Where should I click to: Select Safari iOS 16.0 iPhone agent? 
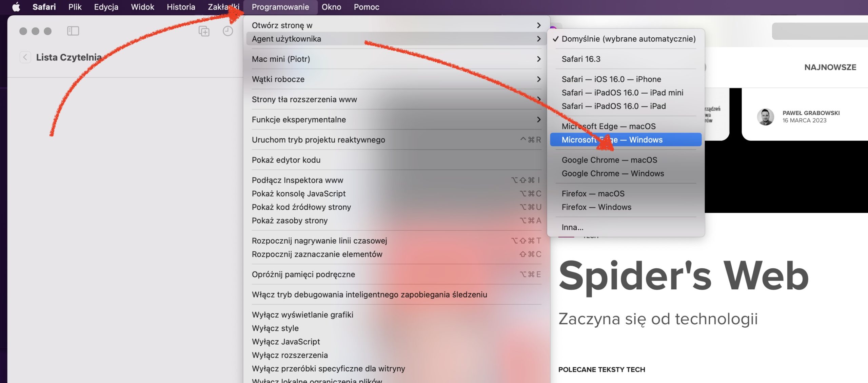tap(626, 79)
